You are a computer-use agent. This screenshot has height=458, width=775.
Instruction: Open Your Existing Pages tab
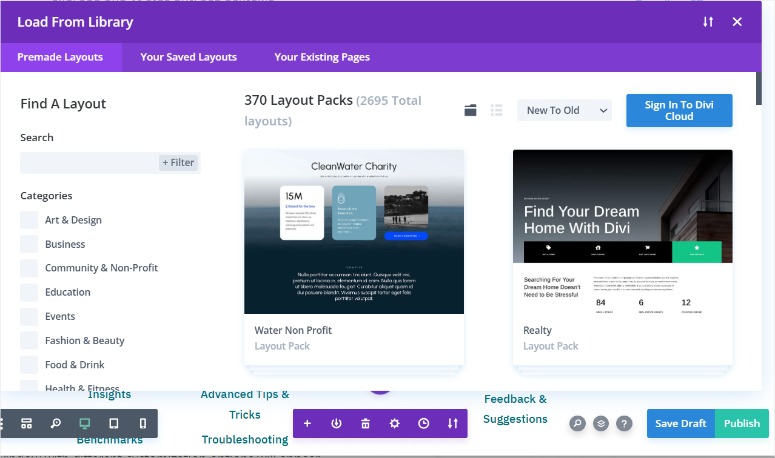(x=322, y=57)
